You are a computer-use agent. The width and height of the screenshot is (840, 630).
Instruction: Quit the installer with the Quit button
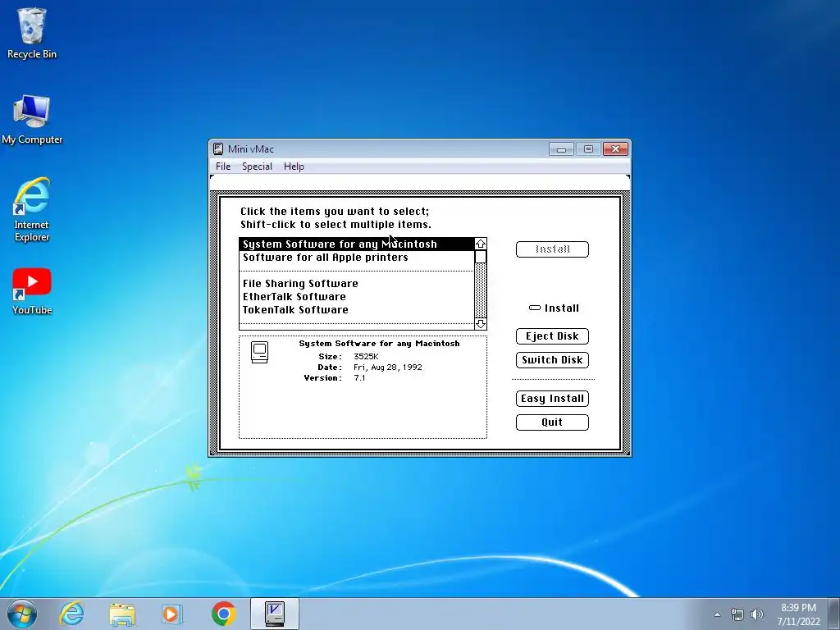click(x=552, y=422)
